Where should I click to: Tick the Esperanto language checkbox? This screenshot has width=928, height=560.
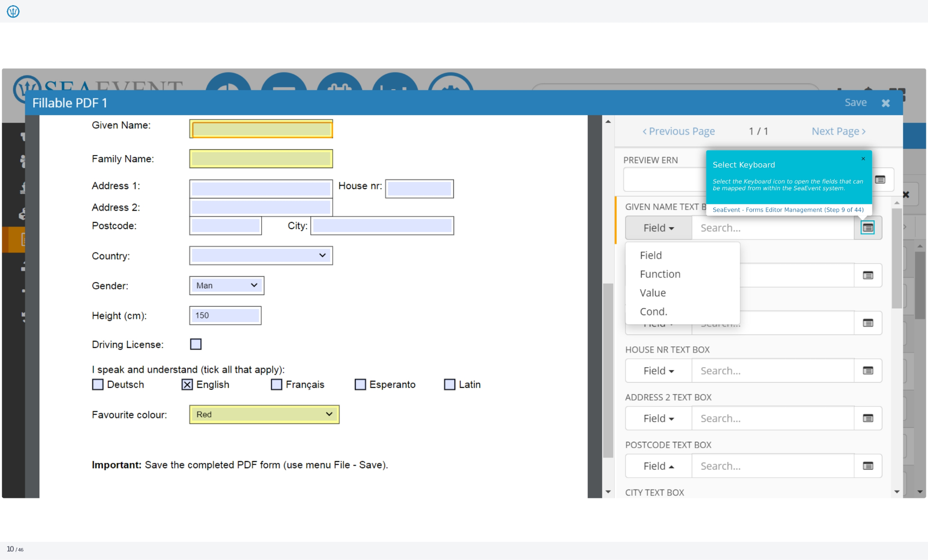(360, 384)
